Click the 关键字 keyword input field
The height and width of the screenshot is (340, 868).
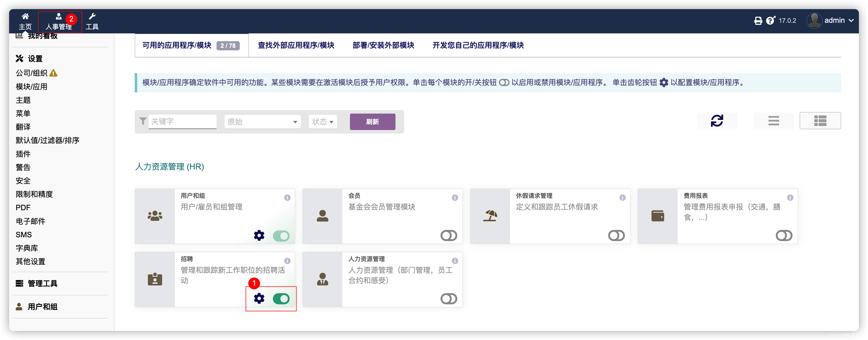tap(182, 121)
